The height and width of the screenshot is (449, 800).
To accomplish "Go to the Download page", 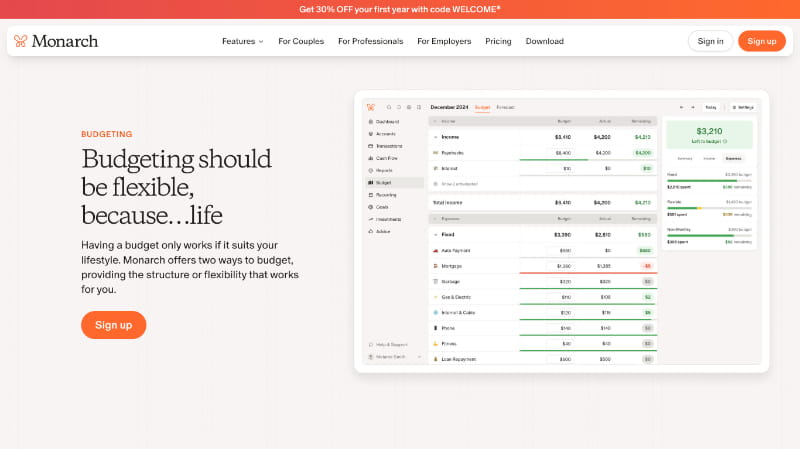I will 544,41.
